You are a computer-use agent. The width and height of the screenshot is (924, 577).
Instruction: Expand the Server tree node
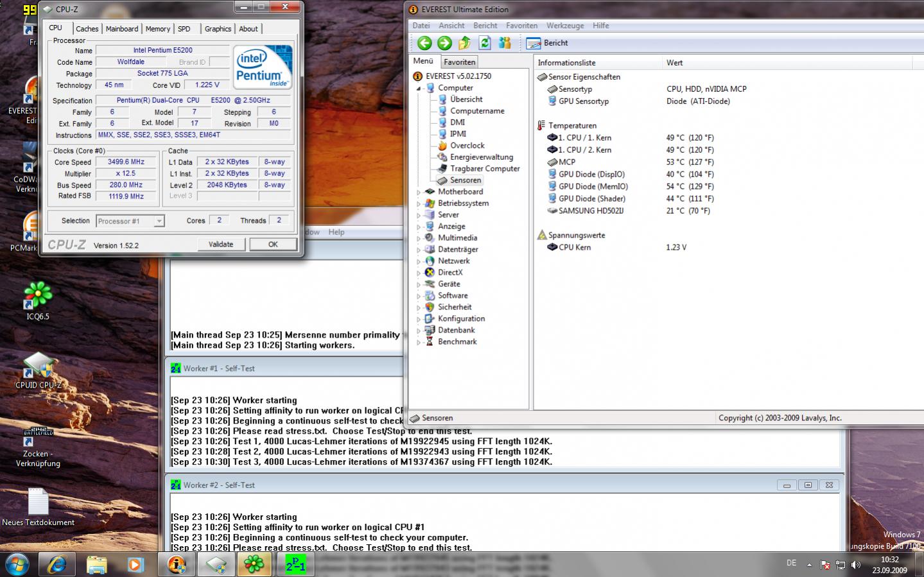click(419, 215)
